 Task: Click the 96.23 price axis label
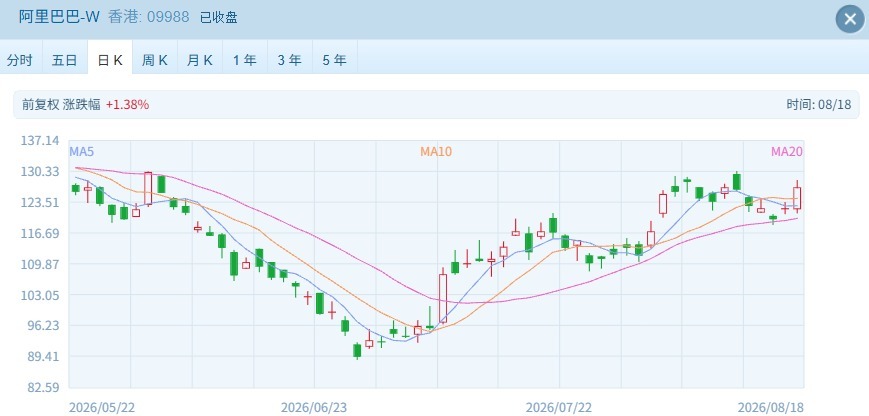[43, 326]
